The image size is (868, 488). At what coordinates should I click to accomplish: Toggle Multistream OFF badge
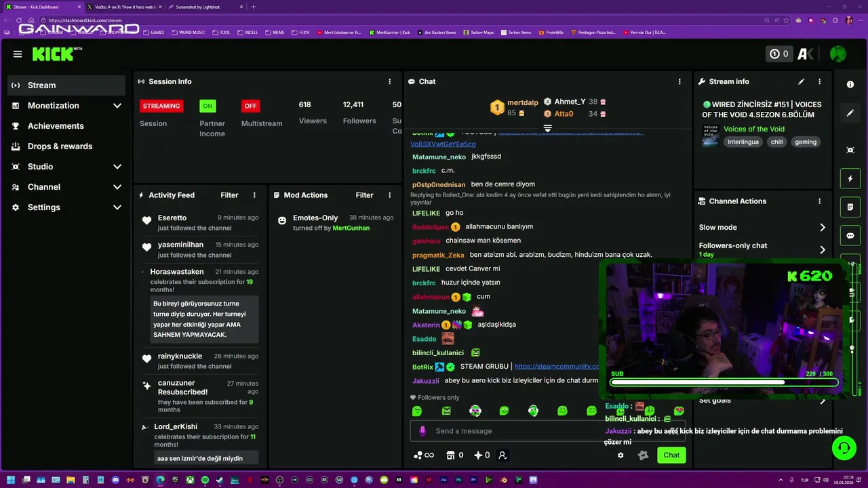click(251, 106)
